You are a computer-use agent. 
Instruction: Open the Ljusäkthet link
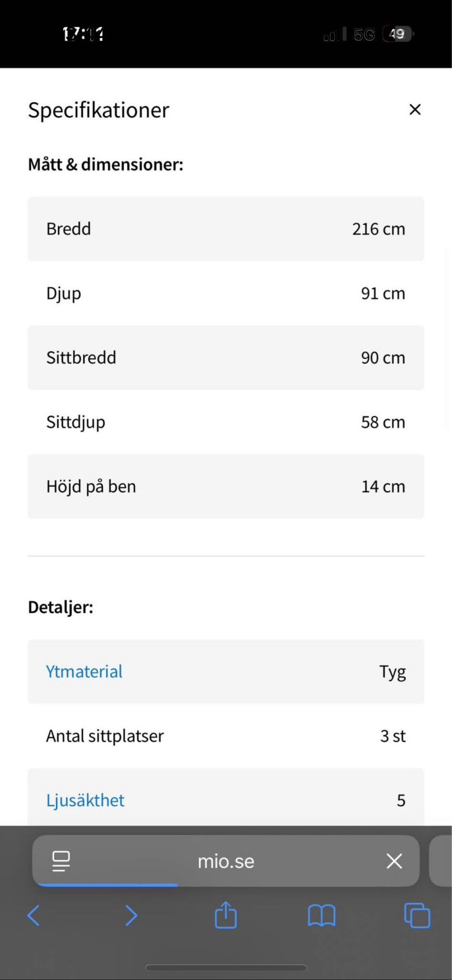[x=85, y=800]
